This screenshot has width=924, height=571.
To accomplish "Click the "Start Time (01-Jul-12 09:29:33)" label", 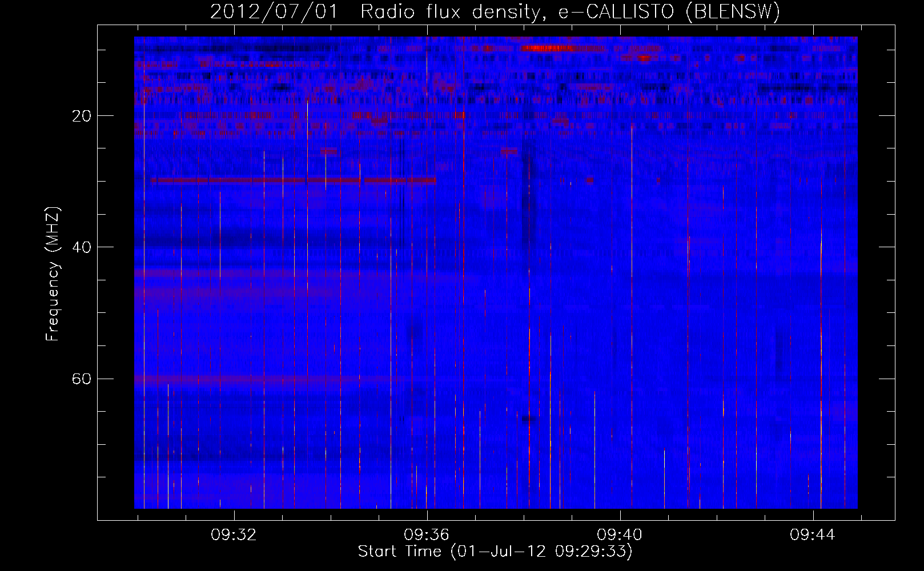I will coord(495,552).
